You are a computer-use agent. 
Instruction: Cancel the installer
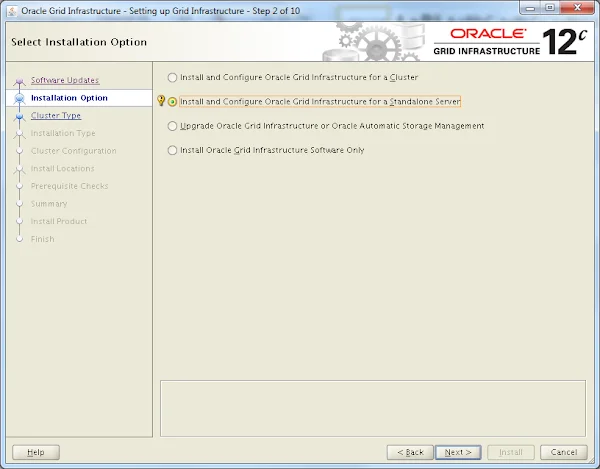tap(564, 452)
